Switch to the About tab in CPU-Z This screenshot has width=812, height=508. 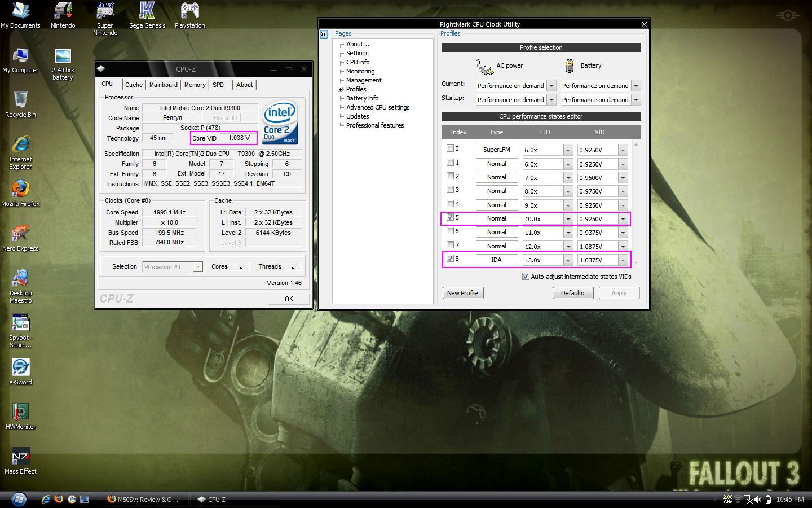[244, 85]
